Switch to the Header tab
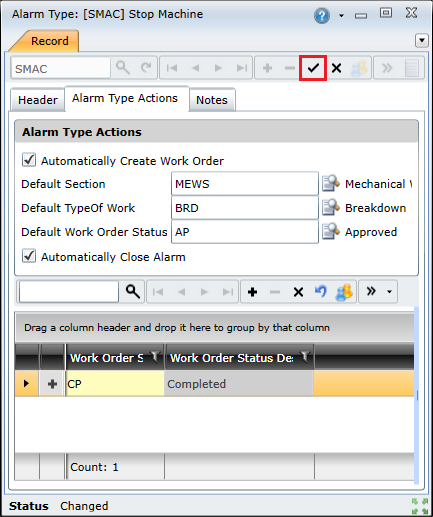Image resolution: width=433 pixels, height=517 pixels. click(38, 100)
